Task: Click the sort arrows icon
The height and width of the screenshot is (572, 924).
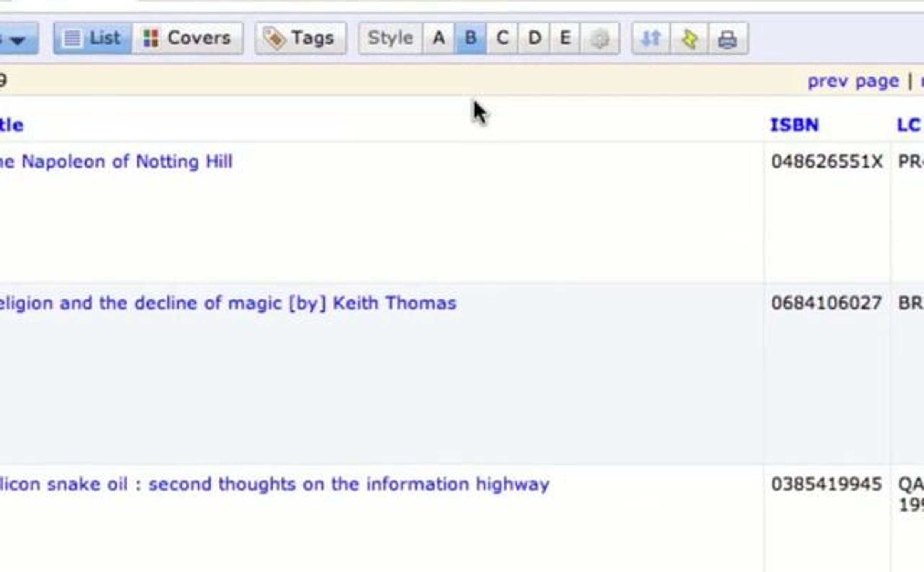Action: tap(651, 39)
